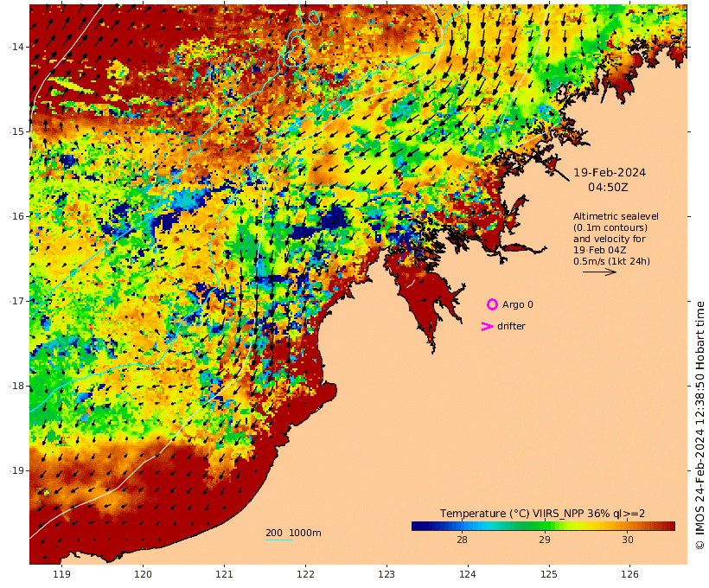Screen dimensions: 709x588
Task: Click the -15 latitude axis label
Action: click(17, 131)
